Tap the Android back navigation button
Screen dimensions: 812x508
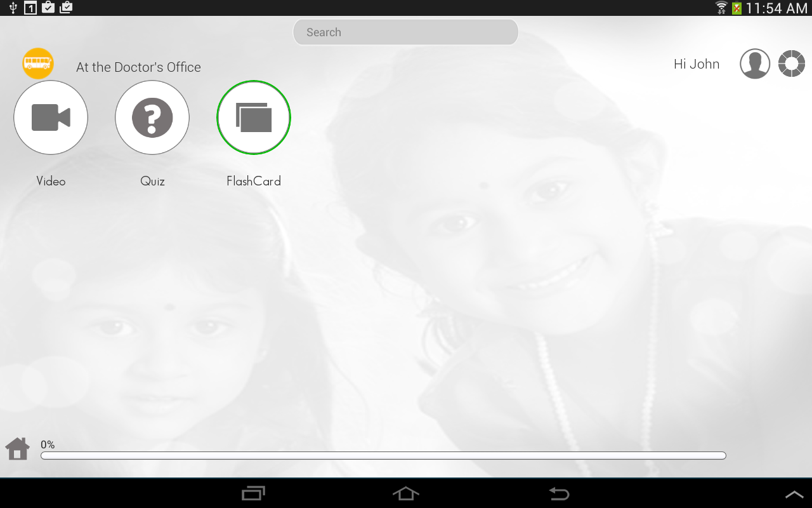coord(559,493)
